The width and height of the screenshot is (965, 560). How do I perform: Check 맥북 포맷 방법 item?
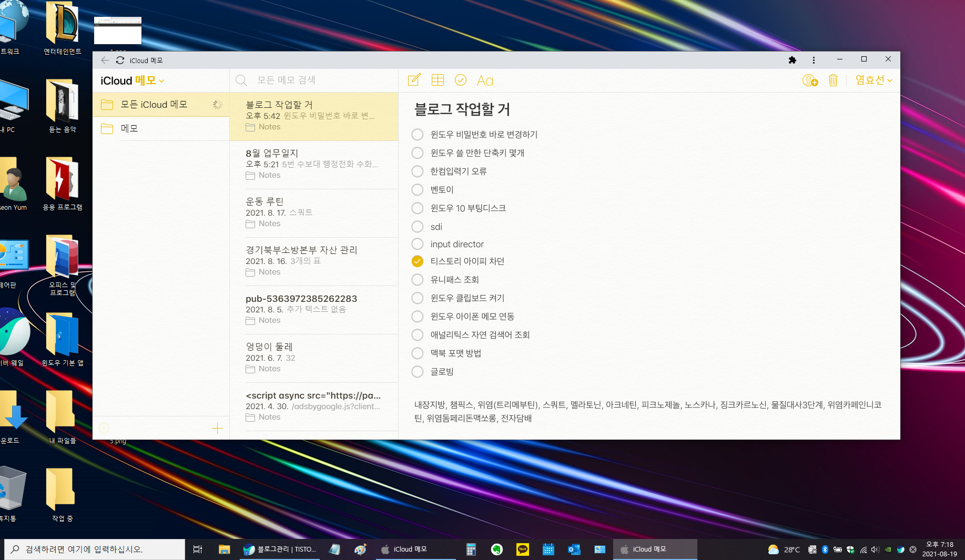click(x=417, y=353)
